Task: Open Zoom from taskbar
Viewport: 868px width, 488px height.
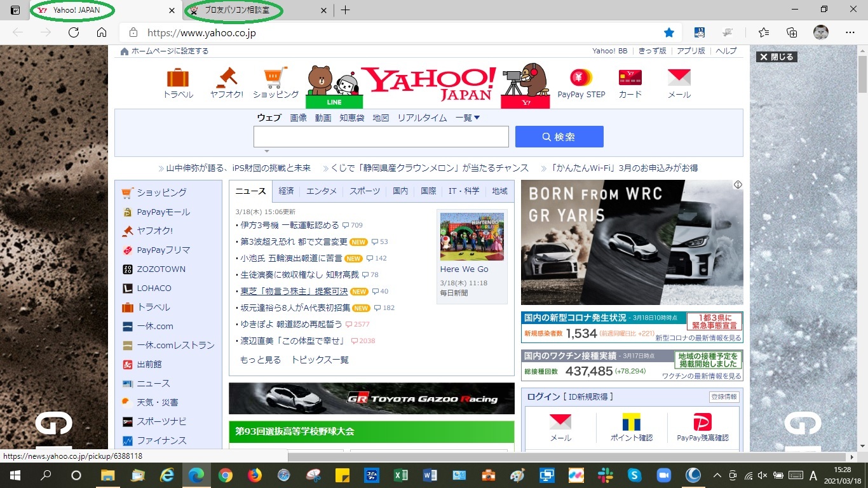Action: click(663, 475)
